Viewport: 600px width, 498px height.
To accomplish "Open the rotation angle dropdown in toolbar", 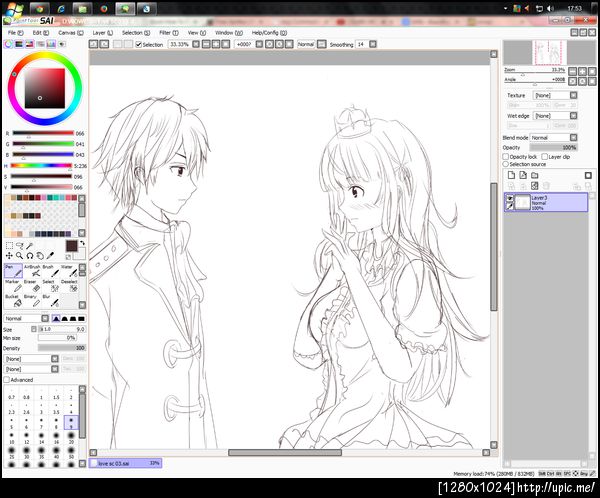I will pyautogui.click(x=259, y=44).
